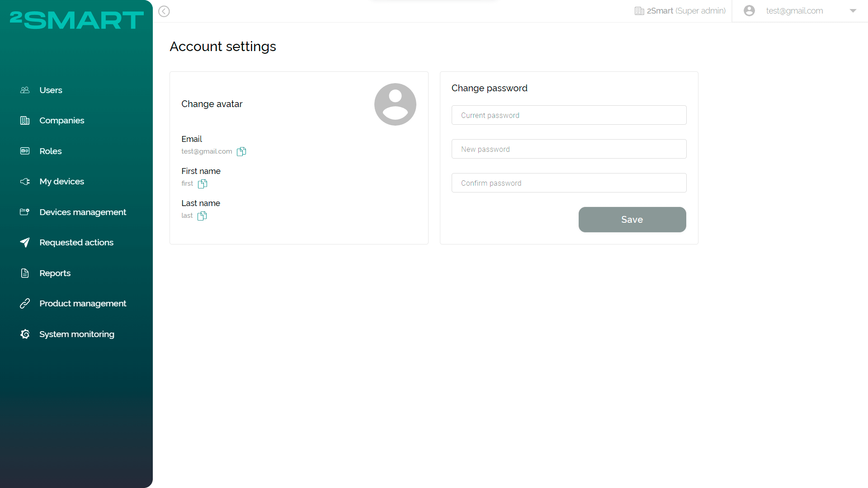Viewport: 868px width, 488px height.
Task: Click the company building icon next to 2Smart
Action: pyautogui.click(x=639, y=10)
